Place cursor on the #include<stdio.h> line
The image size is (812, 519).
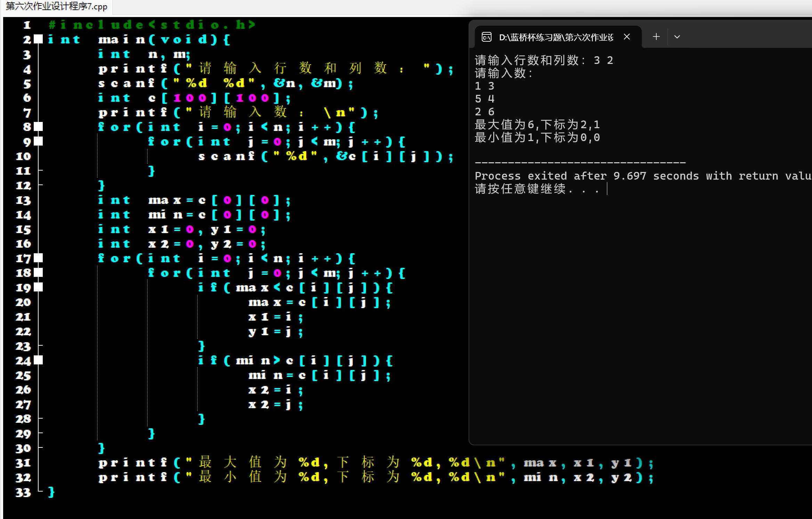[x=152, y=25]
